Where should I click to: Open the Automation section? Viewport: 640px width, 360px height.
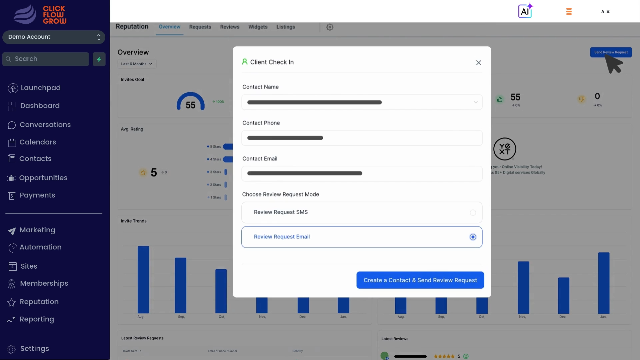click(x=35, y=247)
